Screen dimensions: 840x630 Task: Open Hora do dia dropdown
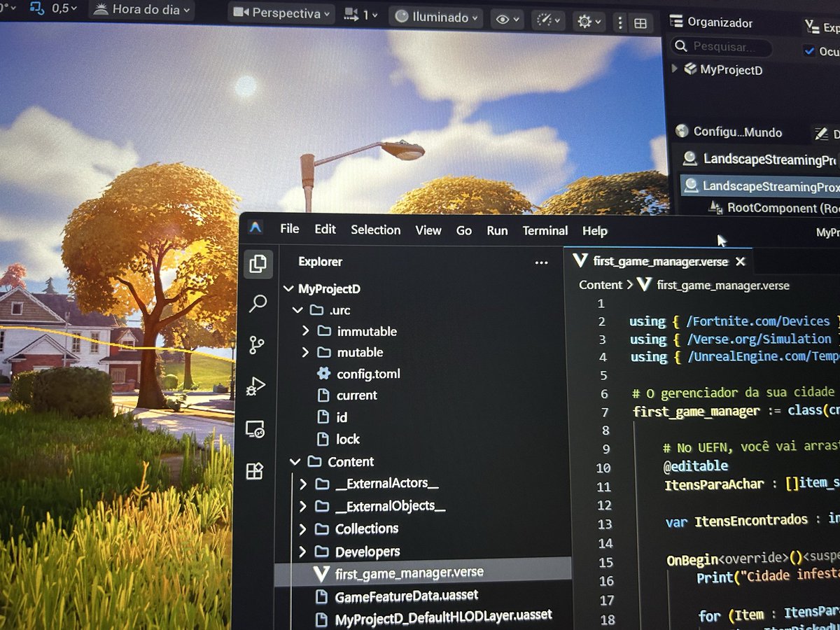pyautogui.click(x=142, y=10)
